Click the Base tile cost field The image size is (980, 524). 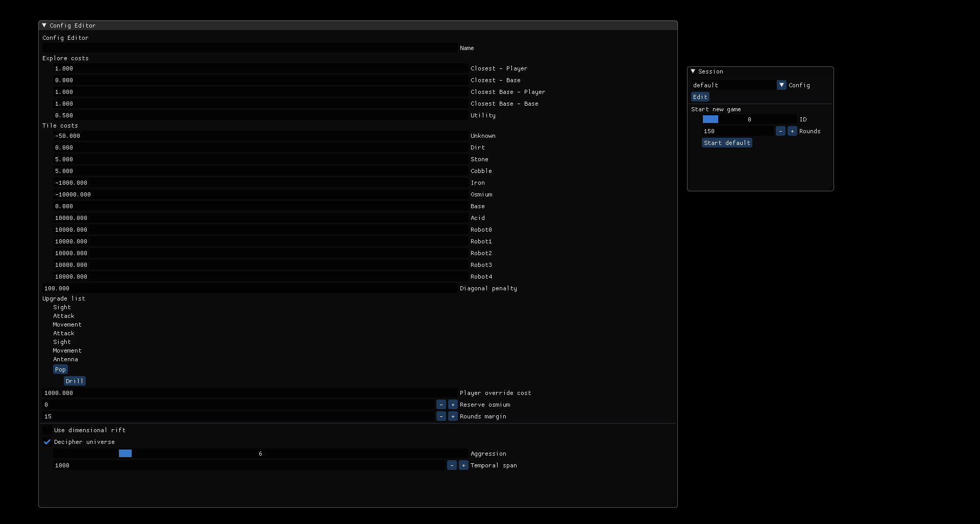(261, 206)
